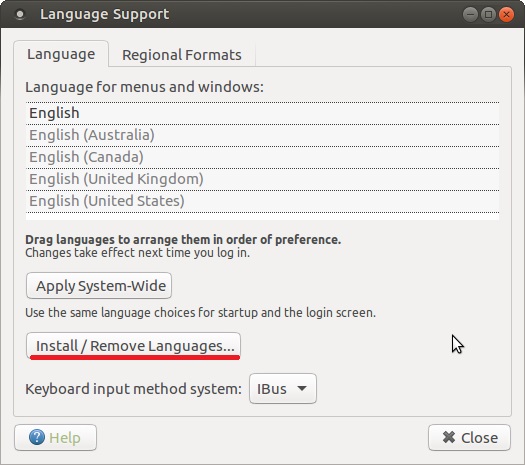Maximize the Language Support window
Image resolution: width=525 pixels, height=465 pixels.
coord(489,15)
